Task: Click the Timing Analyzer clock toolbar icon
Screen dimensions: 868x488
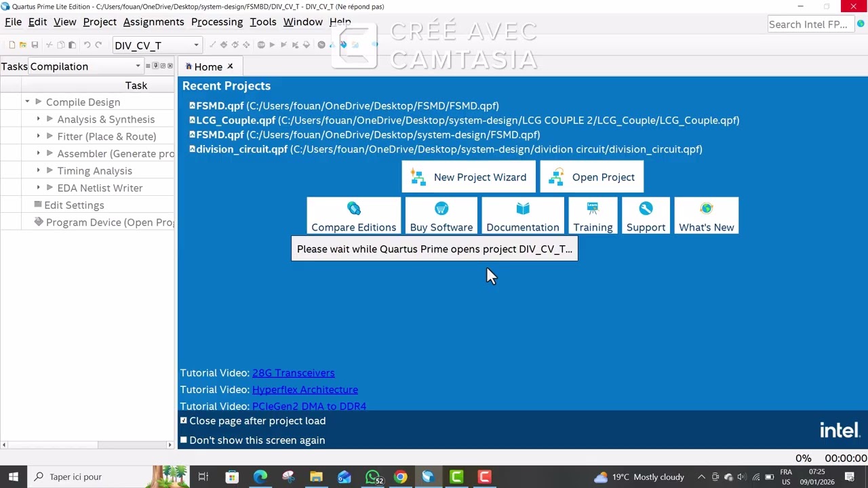Action: pos(321,45)
